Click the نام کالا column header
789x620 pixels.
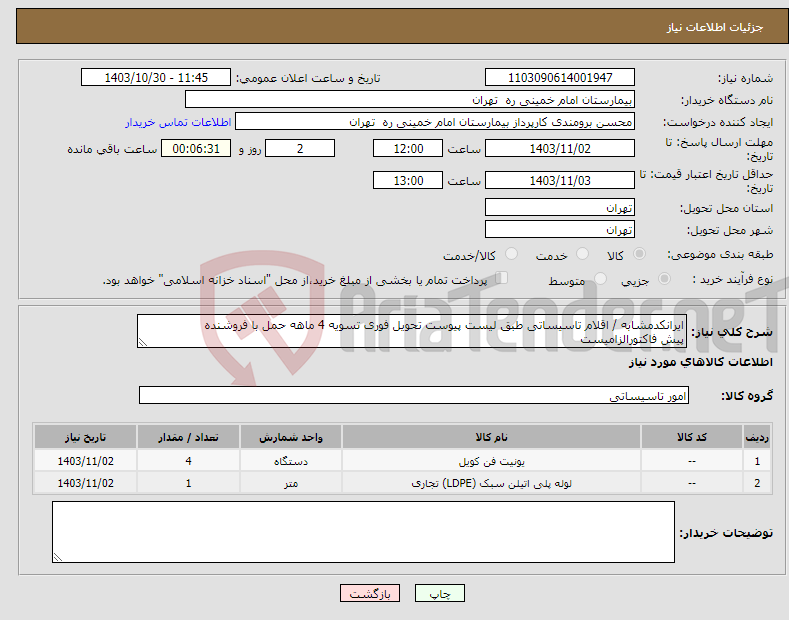[491, 437]
